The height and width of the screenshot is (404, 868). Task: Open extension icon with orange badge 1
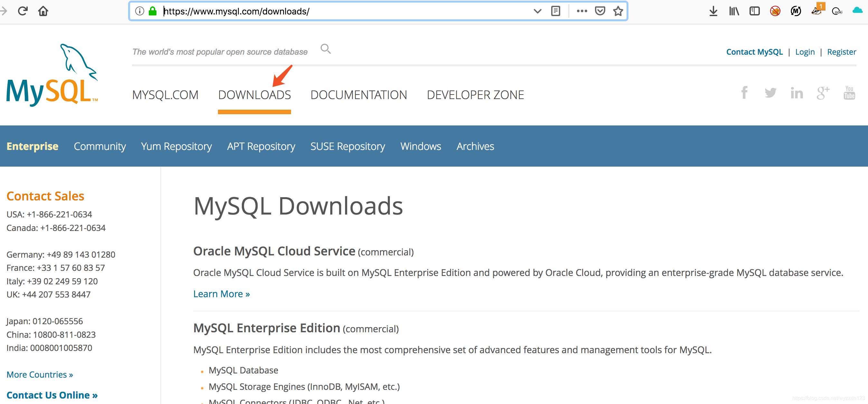[818, 9]
